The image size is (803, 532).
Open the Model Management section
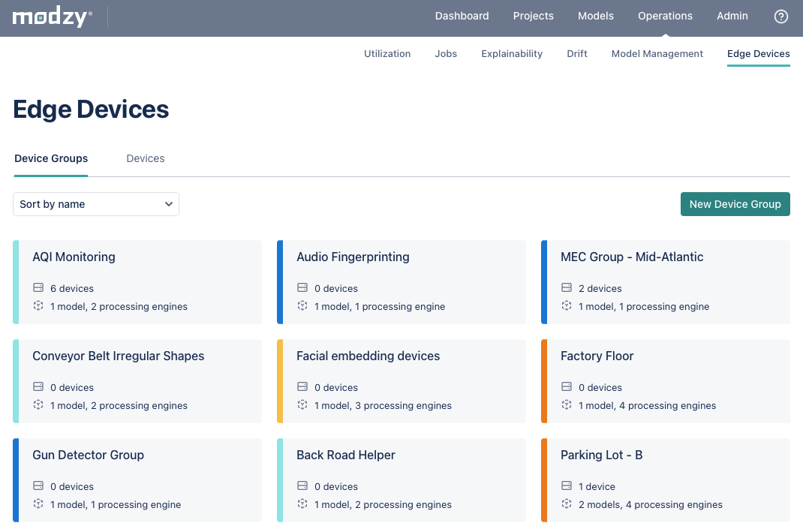(657, 54)
